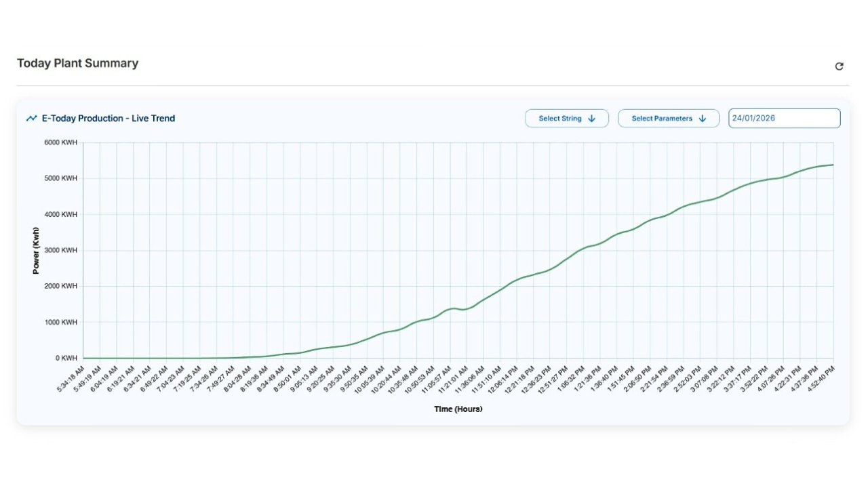
Task: Focus the date field showing 24/01/2026
Action: click(784, 119)
